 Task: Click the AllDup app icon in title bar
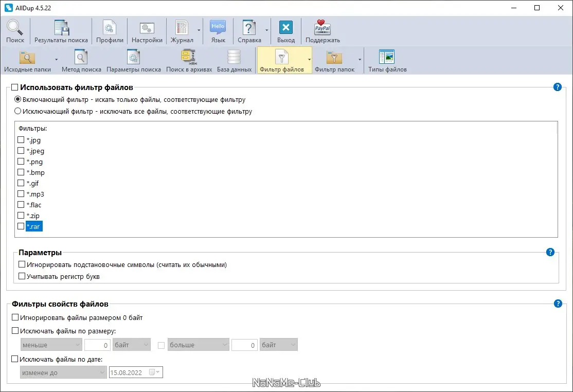point(9,8)
